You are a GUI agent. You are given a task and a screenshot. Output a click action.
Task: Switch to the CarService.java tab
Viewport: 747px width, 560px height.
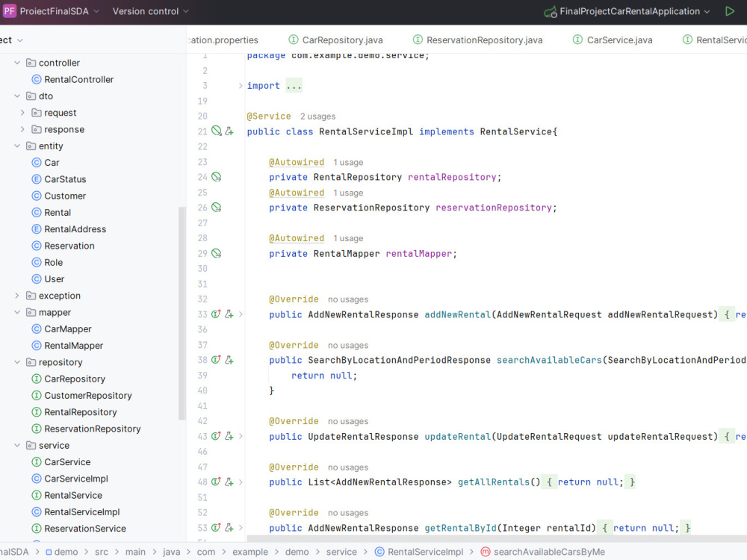(613, 40)
